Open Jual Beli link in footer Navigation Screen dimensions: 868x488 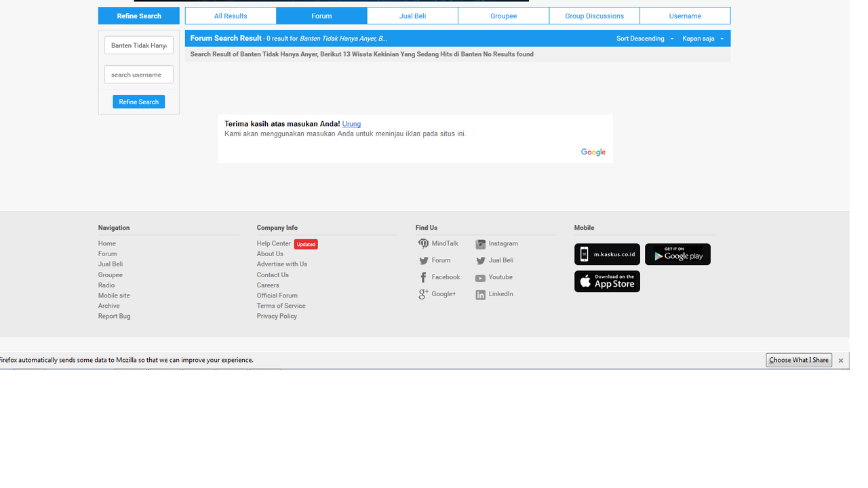point(110,264)
